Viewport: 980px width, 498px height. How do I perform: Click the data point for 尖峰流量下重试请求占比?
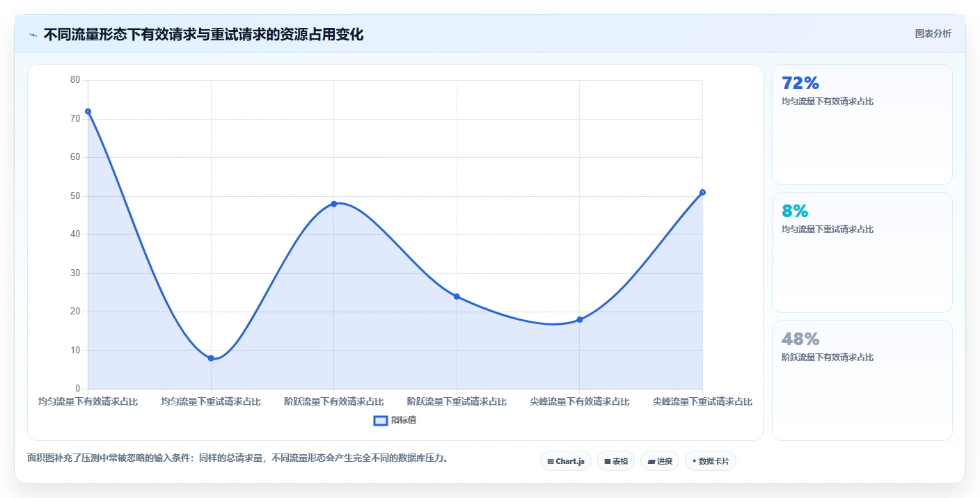702,192
